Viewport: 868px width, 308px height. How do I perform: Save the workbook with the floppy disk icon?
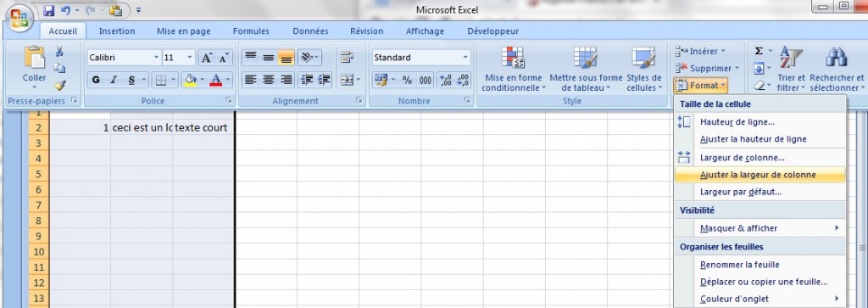(48, 10)
